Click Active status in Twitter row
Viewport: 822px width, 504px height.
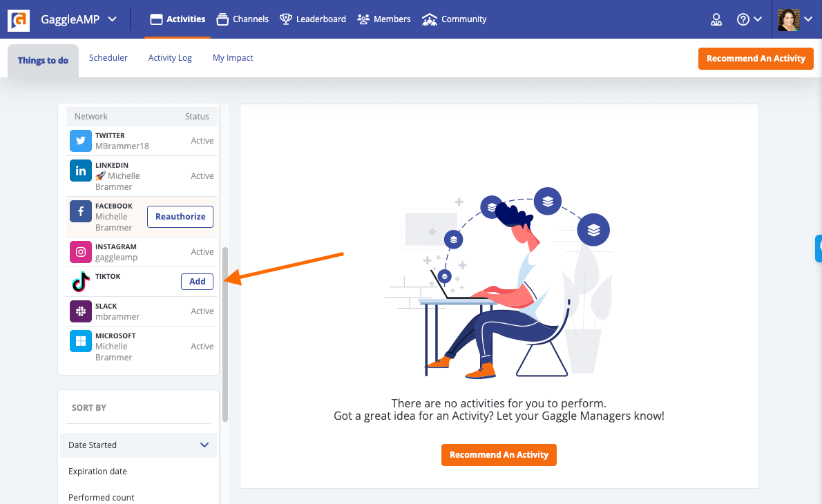[x=202, y=140]
